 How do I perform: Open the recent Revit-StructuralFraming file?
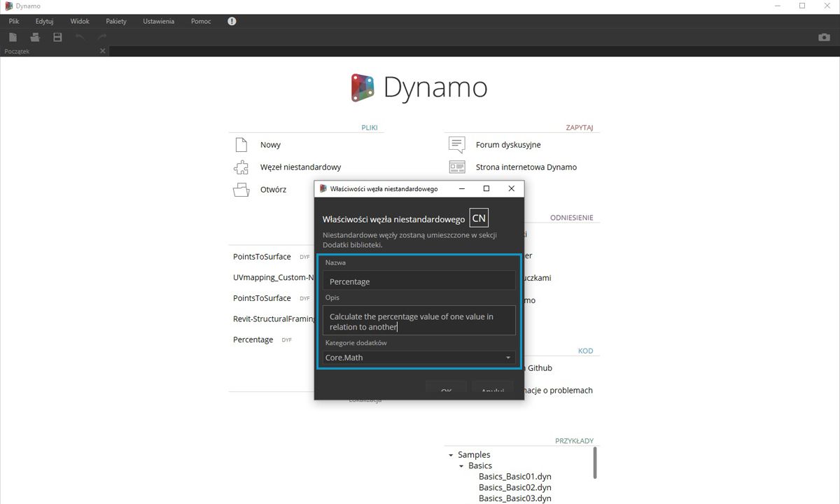[x=274, y=318]
